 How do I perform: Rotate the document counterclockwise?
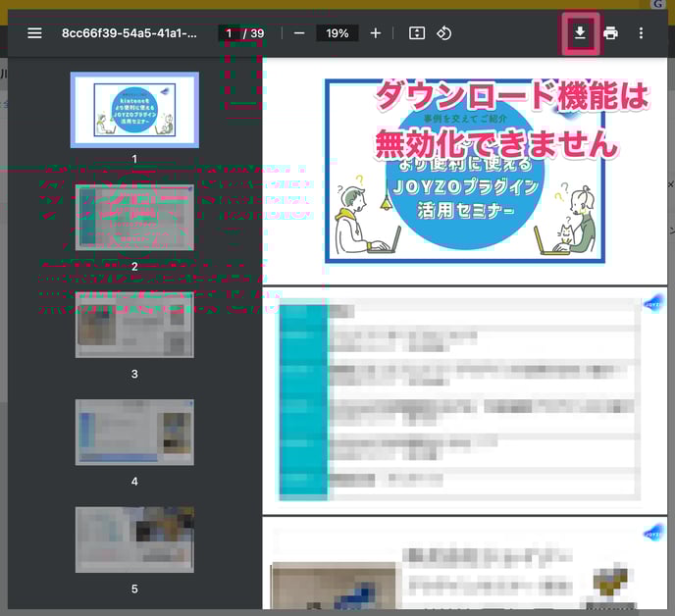(443, 33)
